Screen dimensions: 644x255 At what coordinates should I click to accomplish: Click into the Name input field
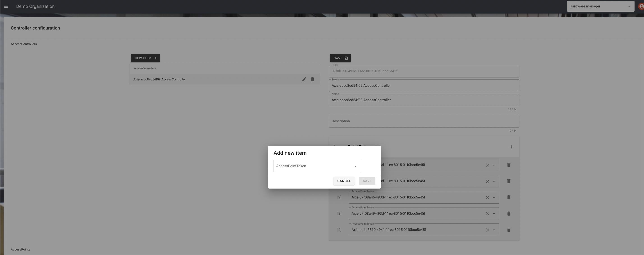424,100
